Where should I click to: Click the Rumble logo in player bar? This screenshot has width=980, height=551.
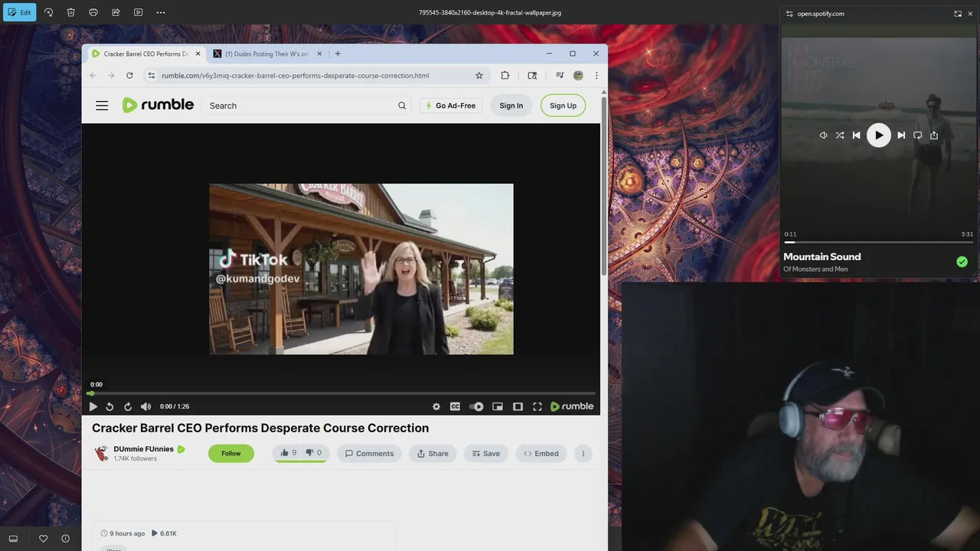click(572, 406)
